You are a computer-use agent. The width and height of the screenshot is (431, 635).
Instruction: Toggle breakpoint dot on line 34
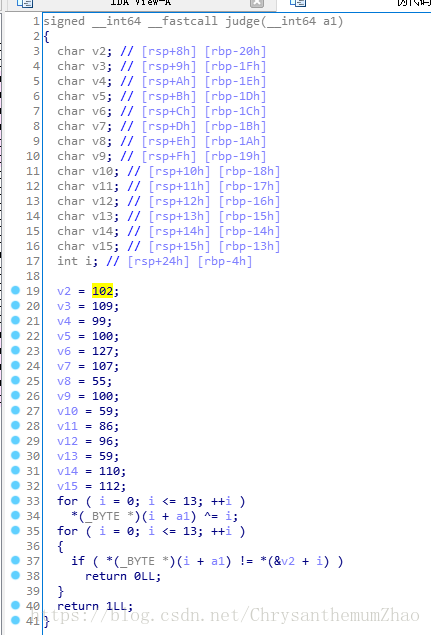pos(15,515)
